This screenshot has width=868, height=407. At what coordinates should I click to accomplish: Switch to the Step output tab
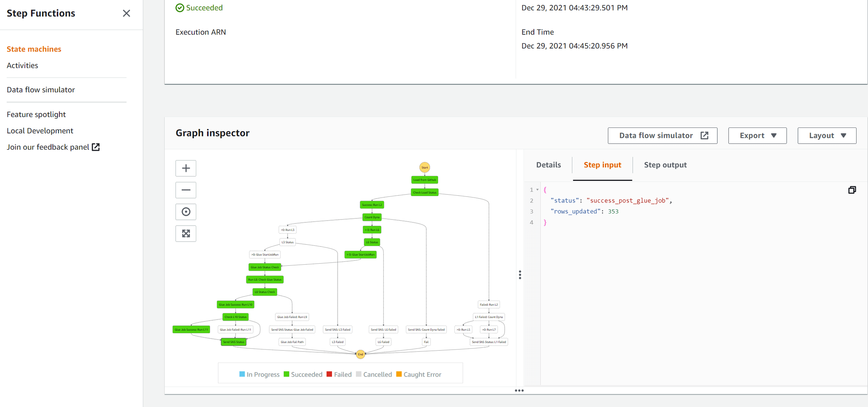pyautogui.click(x=665, y=165)
